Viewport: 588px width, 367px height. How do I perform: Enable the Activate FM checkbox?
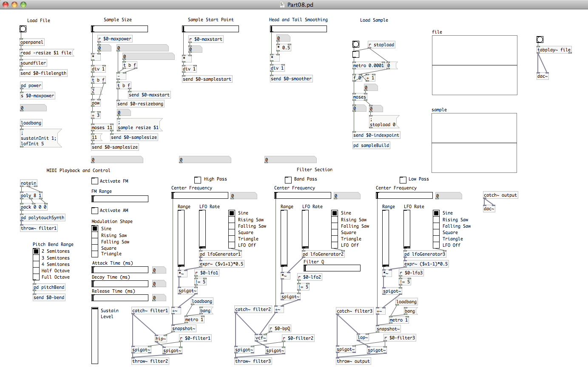[x=95, y=181]
